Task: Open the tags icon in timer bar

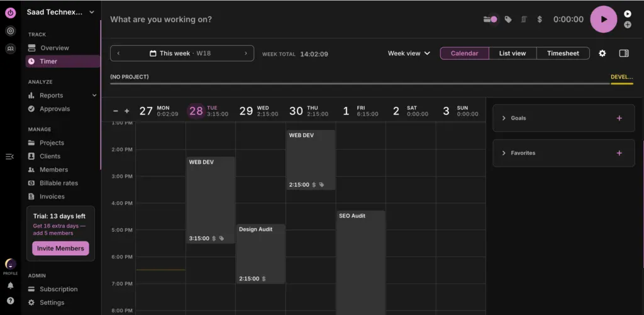Action: pos(508,19)
